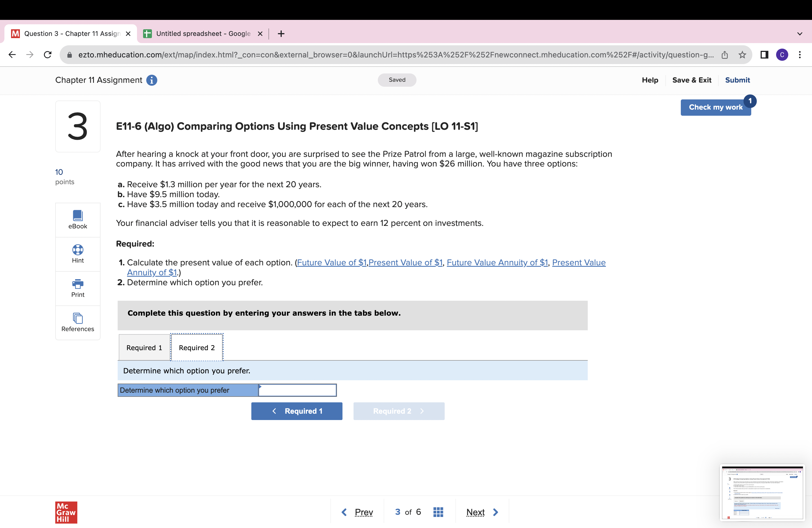
Task: Open Present Value of $1 link
Action: pos(405,263)
